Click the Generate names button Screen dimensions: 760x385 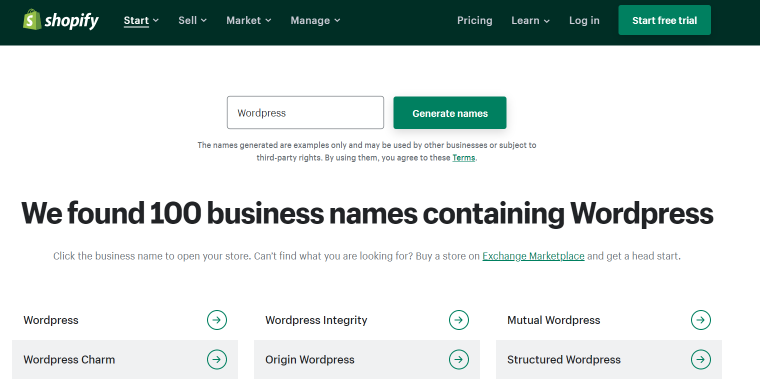(x=450, y=113)
